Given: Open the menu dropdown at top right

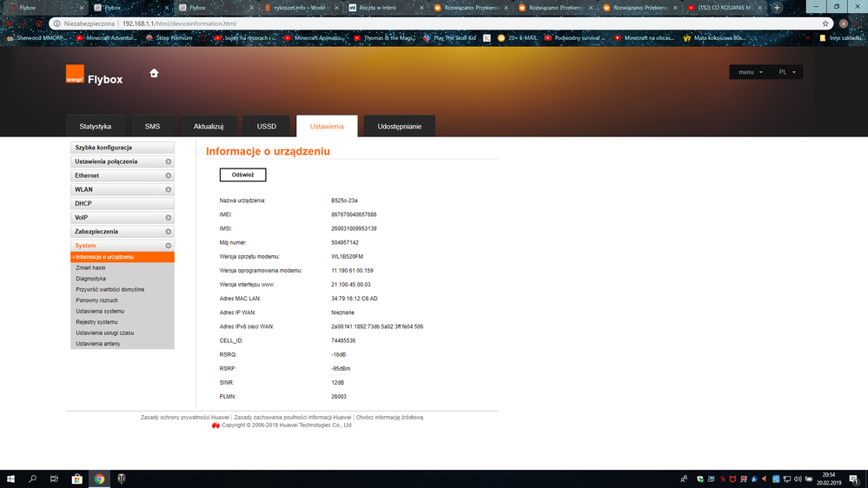Looking at the screenshot, I should tap(750, 72).
